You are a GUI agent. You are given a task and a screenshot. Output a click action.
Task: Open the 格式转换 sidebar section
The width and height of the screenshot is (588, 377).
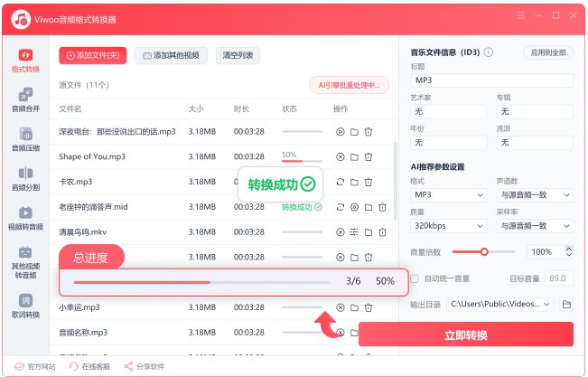pyautogui.click(x=25, y=61)
